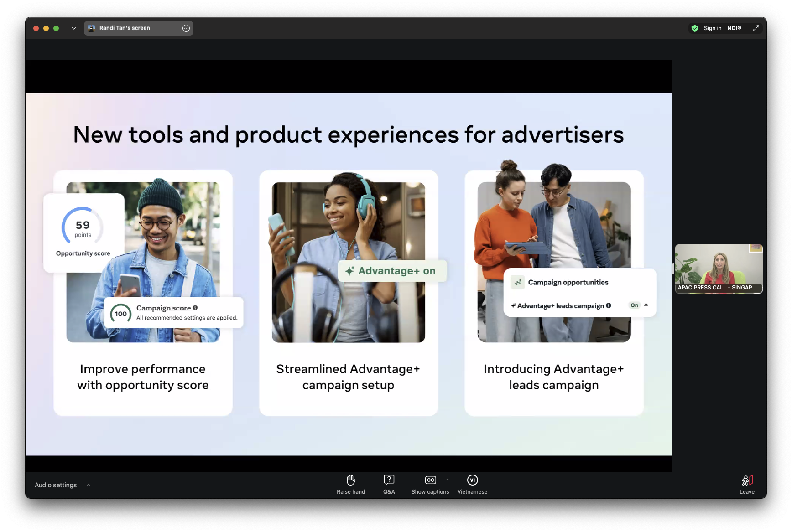This screenshot has width=792, height=532.
Task: Select the Randi Tan's screen share tab
Action: (138, 28)
